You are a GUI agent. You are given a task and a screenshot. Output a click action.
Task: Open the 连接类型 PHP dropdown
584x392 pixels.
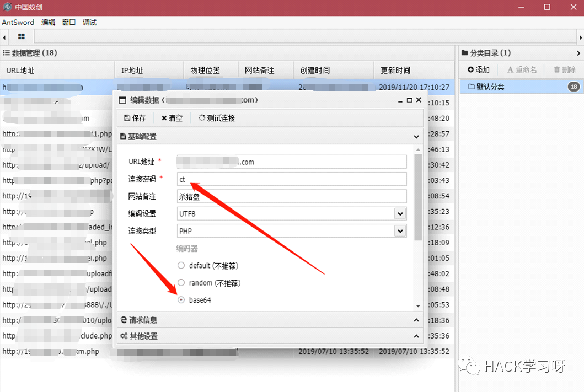[x=400, y=231]
